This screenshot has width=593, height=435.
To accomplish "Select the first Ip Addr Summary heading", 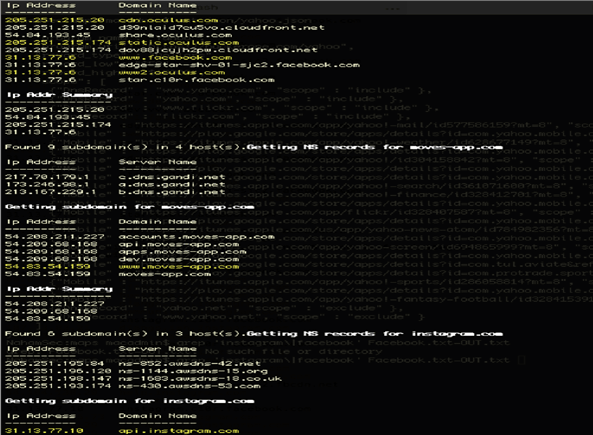I will coord(60,95).
